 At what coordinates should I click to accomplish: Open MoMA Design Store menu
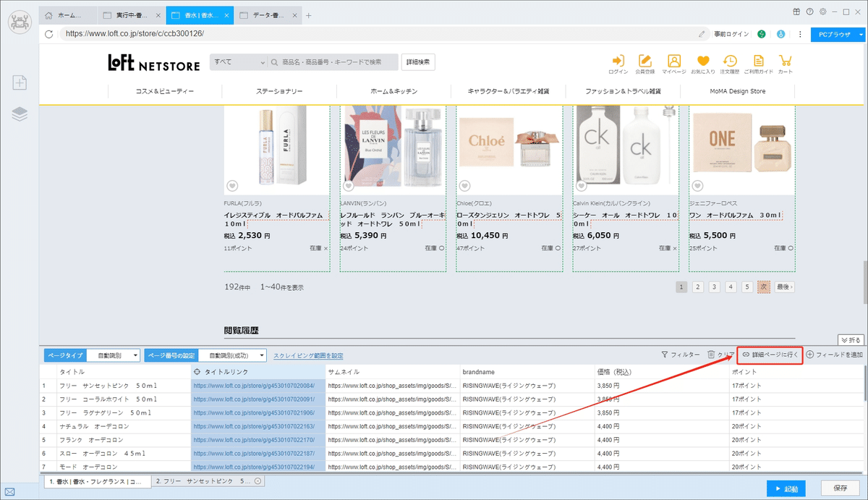(x=737, y=91)
